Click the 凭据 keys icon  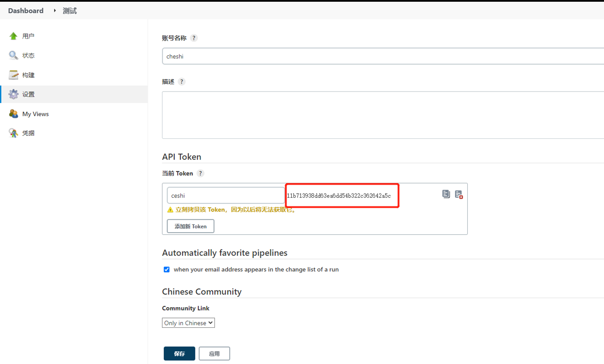click(13, 133)
